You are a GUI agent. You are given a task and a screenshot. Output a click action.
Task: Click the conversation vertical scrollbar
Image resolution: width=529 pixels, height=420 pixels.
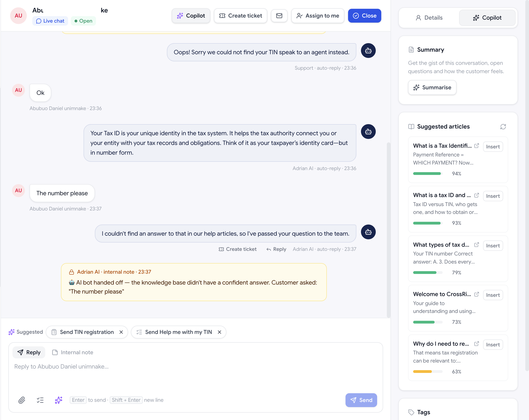coord(388,230)
